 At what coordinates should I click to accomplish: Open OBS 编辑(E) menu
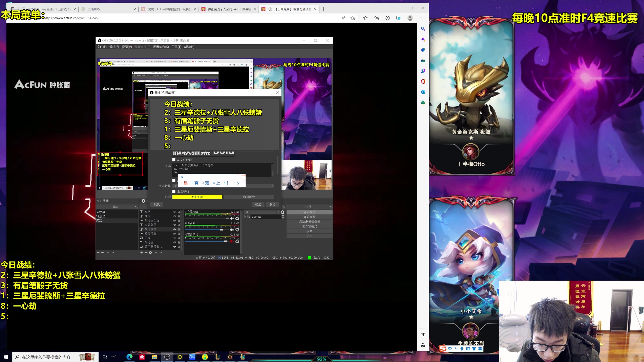(x=114, y=47)
